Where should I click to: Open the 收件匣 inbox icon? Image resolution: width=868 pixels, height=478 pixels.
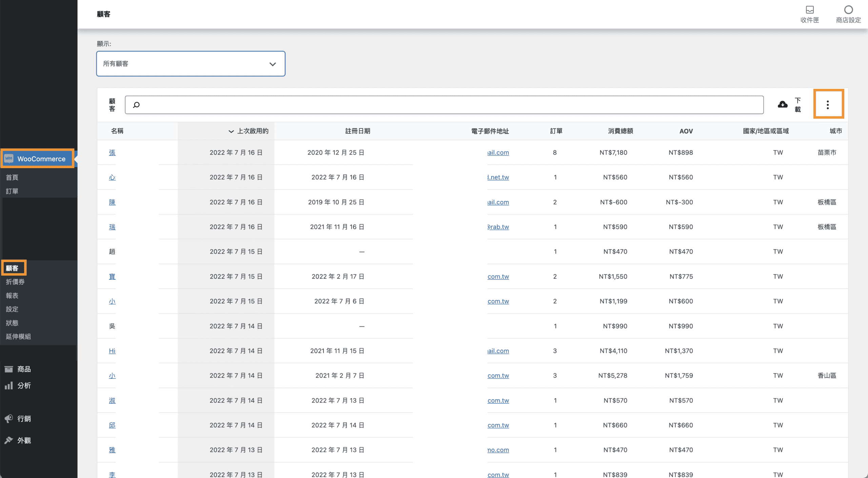[x=809, y=10]
